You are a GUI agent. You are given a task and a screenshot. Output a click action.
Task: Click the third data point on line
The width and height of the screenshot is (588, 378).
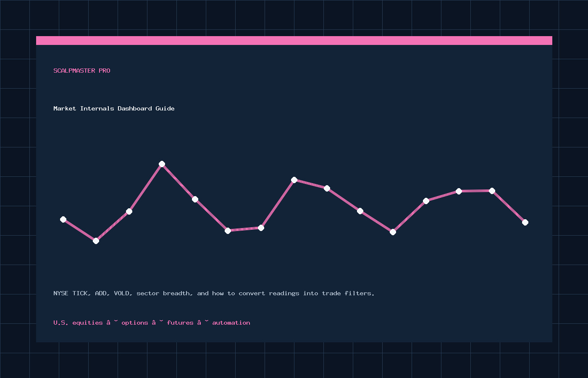[x=129, y=211]
